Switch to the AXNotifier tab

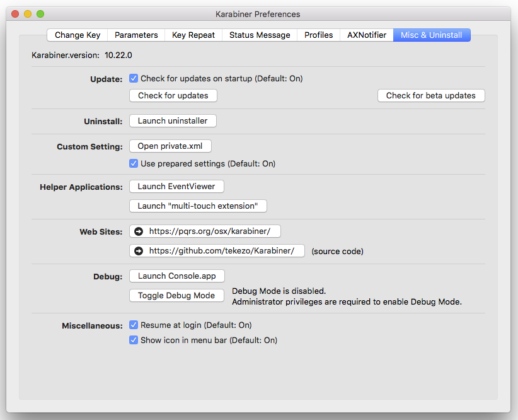367,35
